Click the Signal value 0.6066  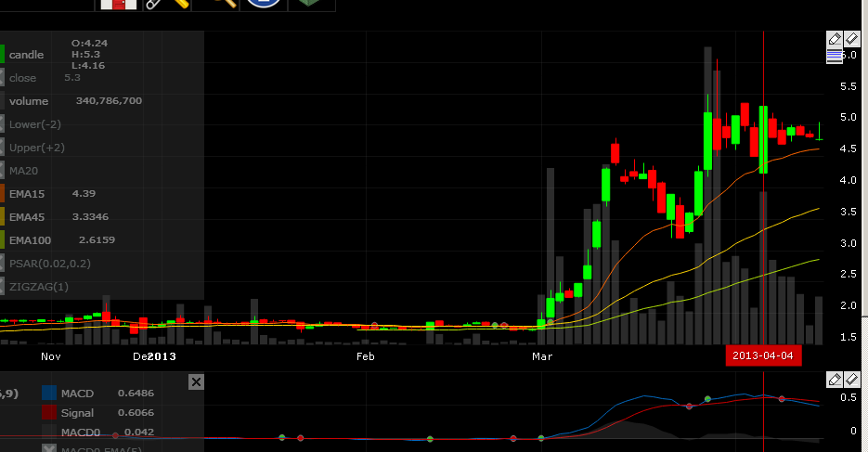[x=136, y=412]
